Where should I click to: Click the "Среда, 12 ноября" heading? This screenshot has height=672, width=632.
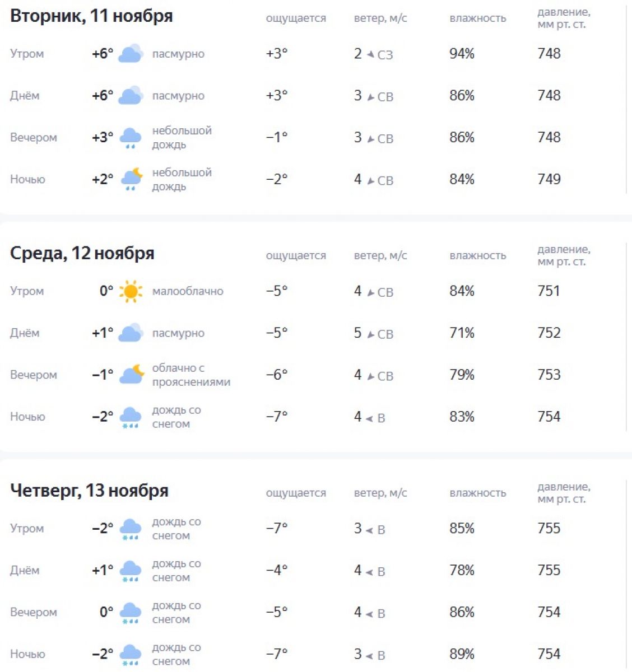tap(82, 253)
